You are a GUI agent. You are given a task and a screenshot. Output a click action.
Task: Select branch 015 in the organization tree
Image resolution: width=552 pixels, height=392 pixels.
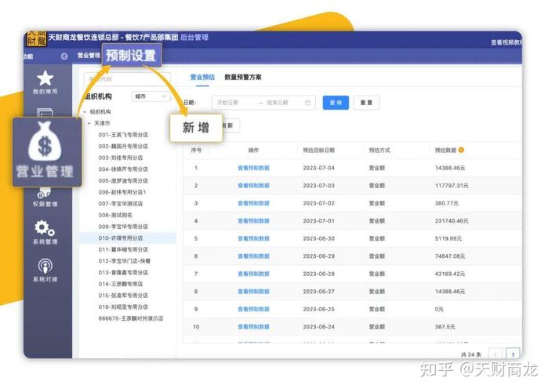(123, 296)
